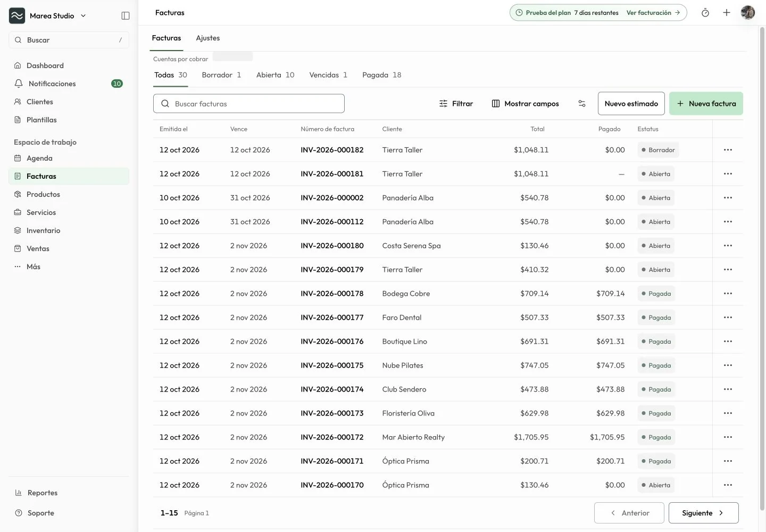Open Soporte help icon
The image size is (766, 532).
coord(19,513)
